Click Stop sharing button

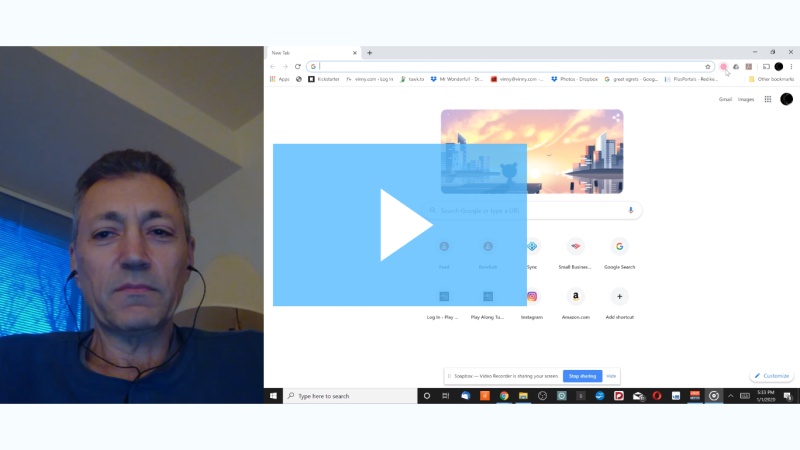(x=582, y=376)
